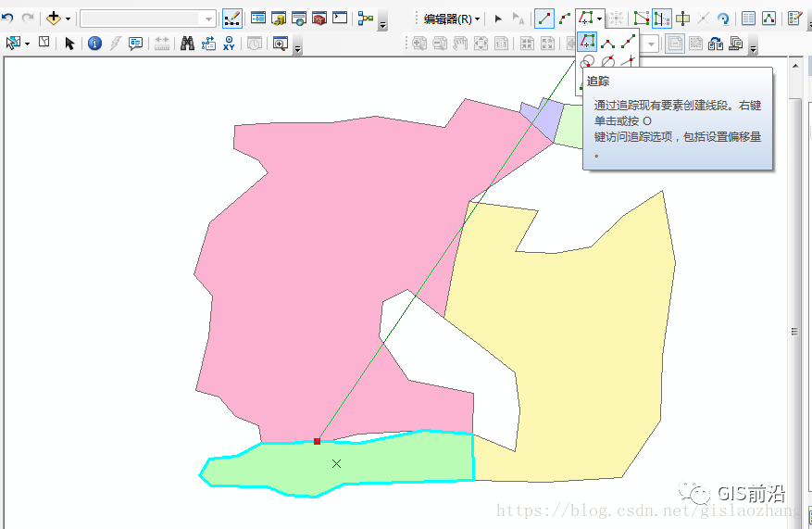
Task: Click the Trace tool button on Editor toolbar
Action: (585, 19)
